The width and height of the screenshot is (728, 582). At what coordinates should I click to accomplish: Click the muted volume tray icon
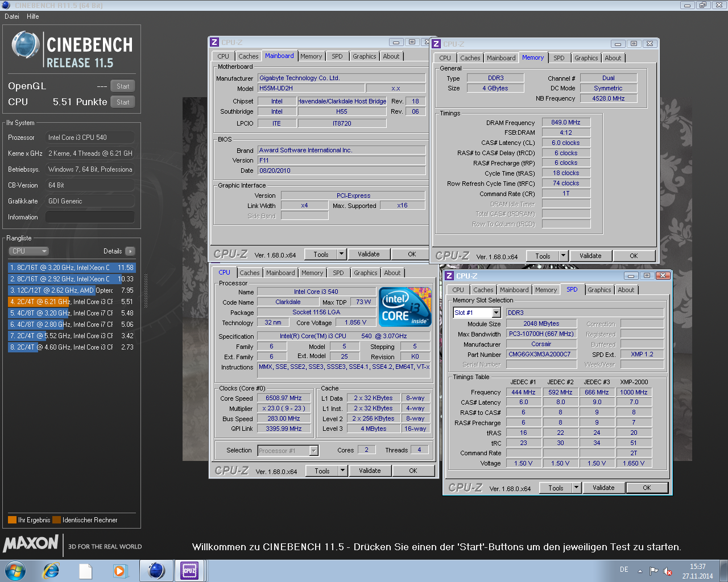click(668, 571)
